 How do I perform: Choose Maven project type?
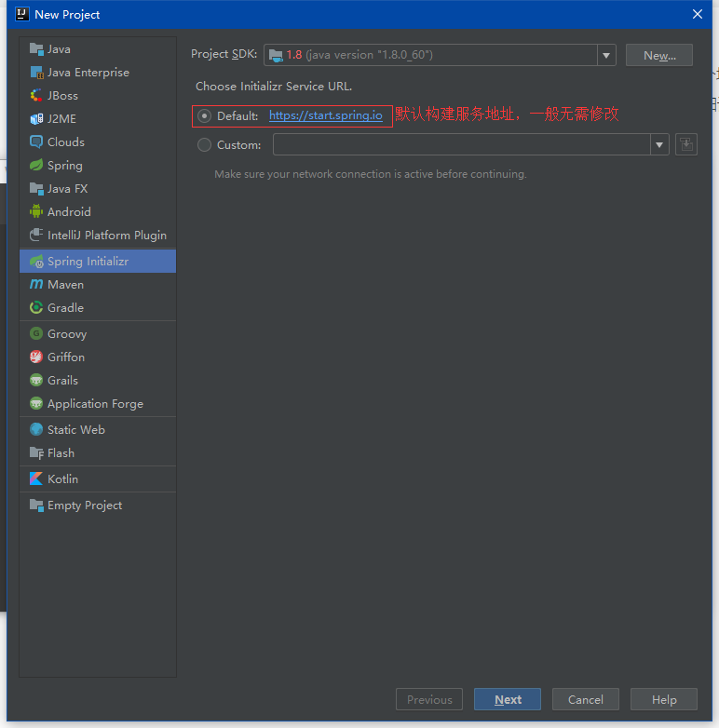click(x=98, y=284)
